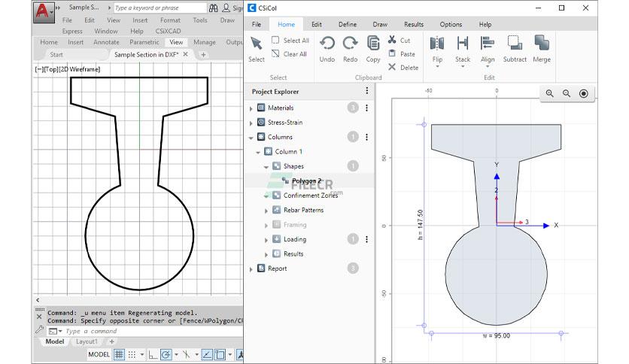Expand the Rebar Patterns node
629x364 pixels.
[x=266, y=211]
